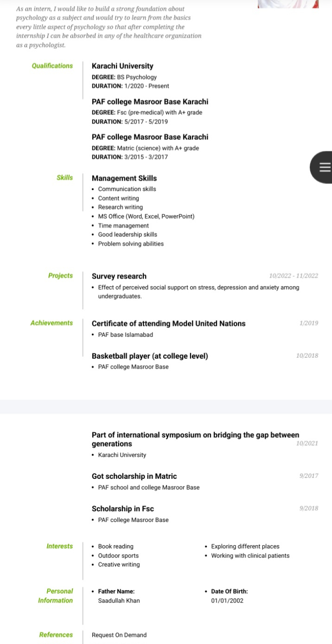
Task: Select the Projects section label
Action: pos(60,276)
